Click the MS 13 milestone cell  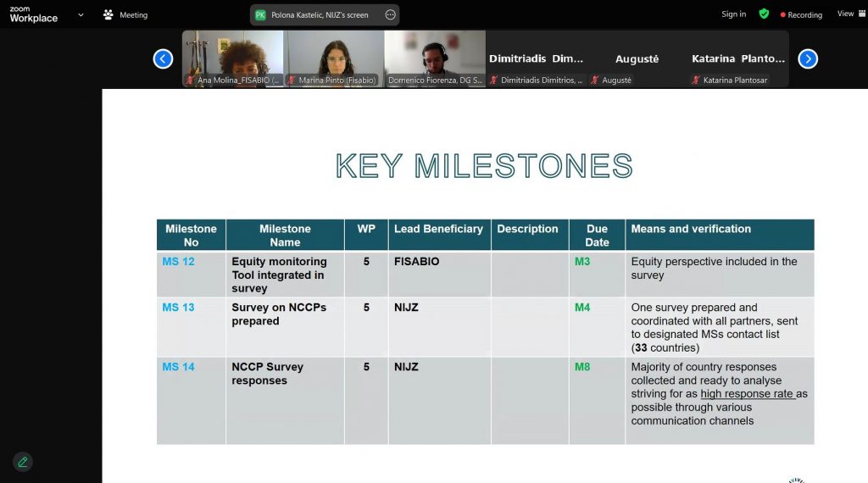(179, 308)
